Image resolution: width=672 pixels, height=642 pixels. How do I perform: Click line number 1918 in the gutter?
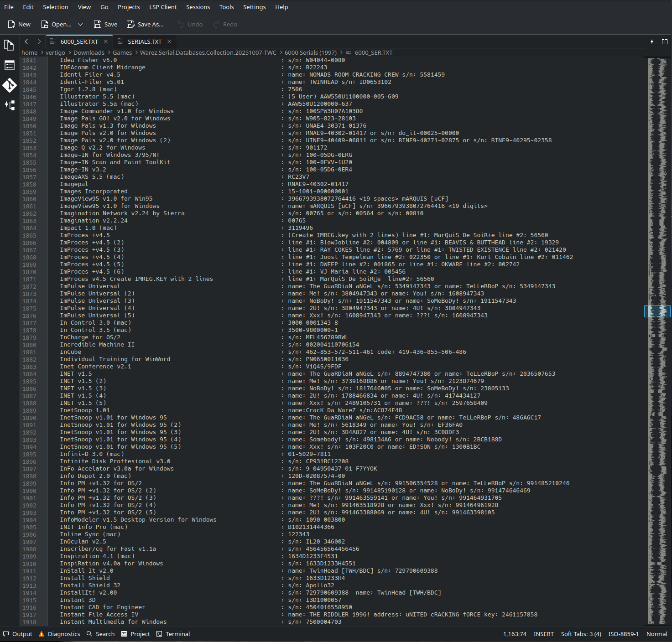click(29, 622)
